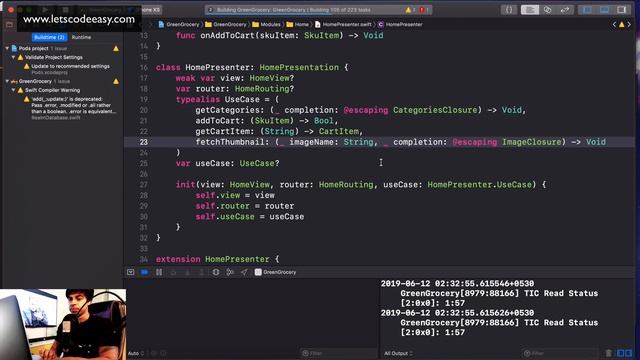640x360 pixels.
Task: Click 'var useCase: UseCase?' code line
Action: [x=227, y=163]
